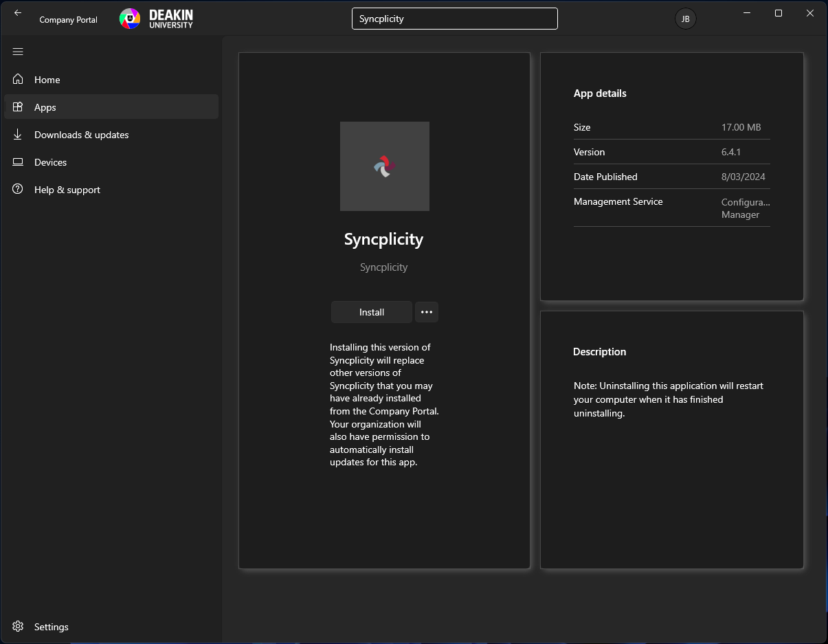This screenshot has height=644, width=828.
Task: Click the Help & support question icon
Action: [18, 190]
